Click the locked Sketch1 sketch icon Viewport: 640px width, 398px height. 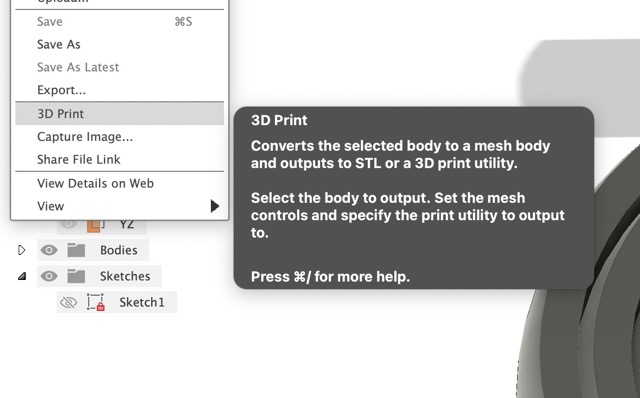[96, 302]
